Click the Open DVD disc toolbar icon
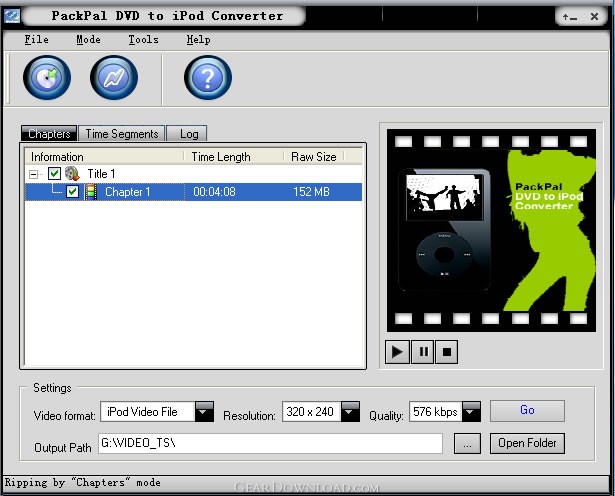 pyautogui.click(x=47, y=78)
